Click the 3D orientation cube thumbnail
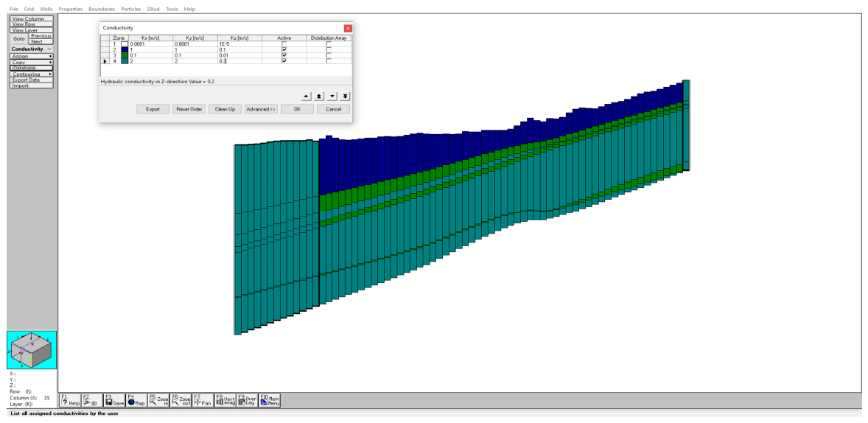The width and height of the screenshot is (868, 423). point(32,350)
